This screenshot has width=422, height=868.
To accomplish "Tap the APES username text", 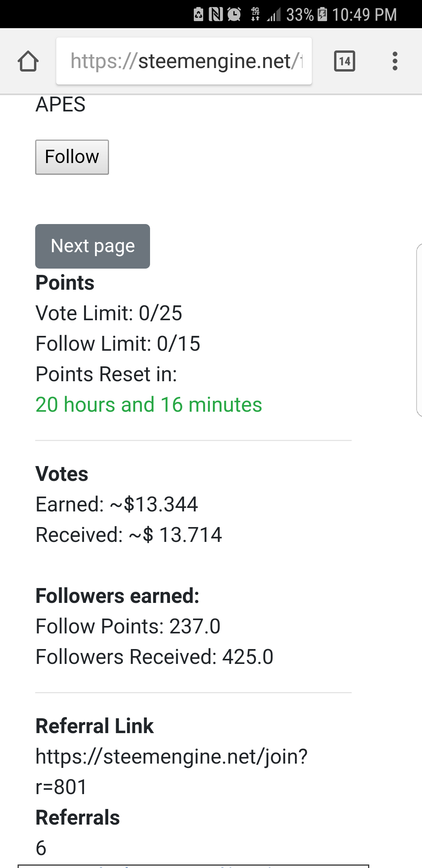I will [61, 105].
